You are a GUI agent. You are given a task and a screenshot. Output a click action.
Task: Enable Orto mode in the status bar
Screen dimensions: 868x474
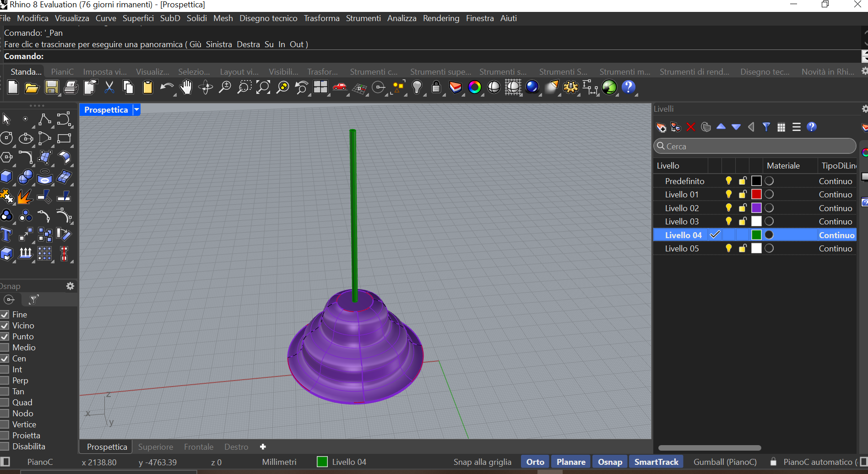(534, 462)
